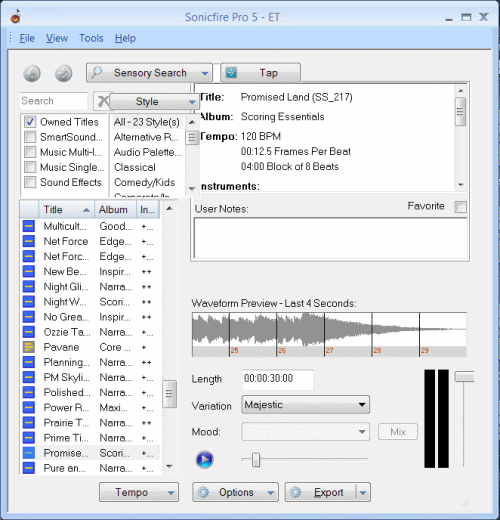Click the track icon beside Prairie T...
The image size is (500, 520).
coord(29,422)
